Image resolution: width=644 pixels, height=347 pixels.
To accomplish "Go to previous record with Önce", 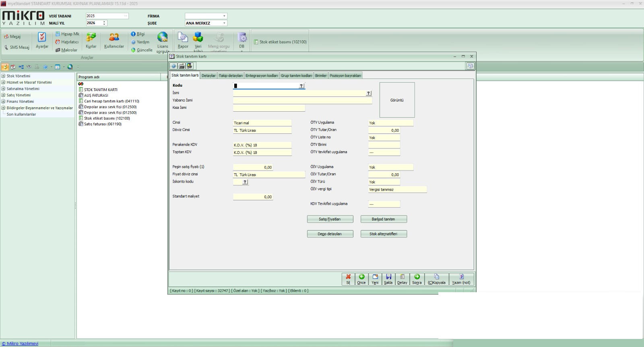I will coord(361,279).
